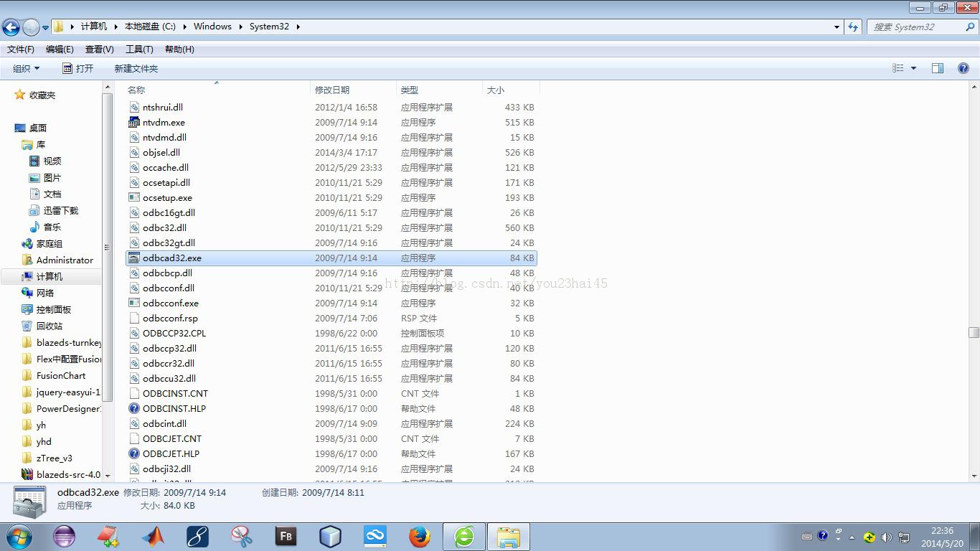Sort by 大小 column header

point(496,90)
